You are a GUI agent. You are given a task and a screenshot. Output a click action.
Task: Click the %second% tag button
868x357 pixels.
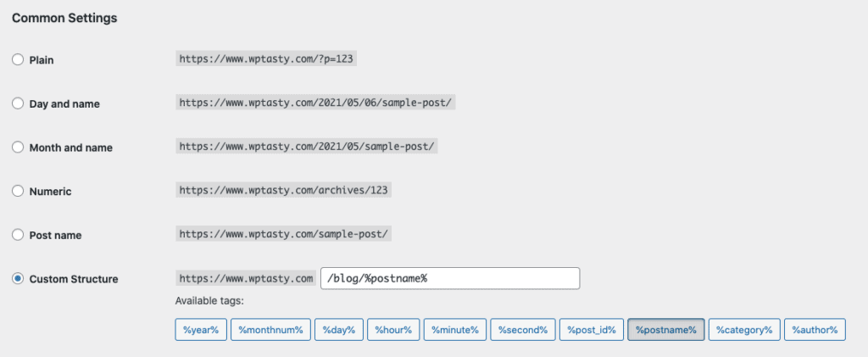[522, 330]
